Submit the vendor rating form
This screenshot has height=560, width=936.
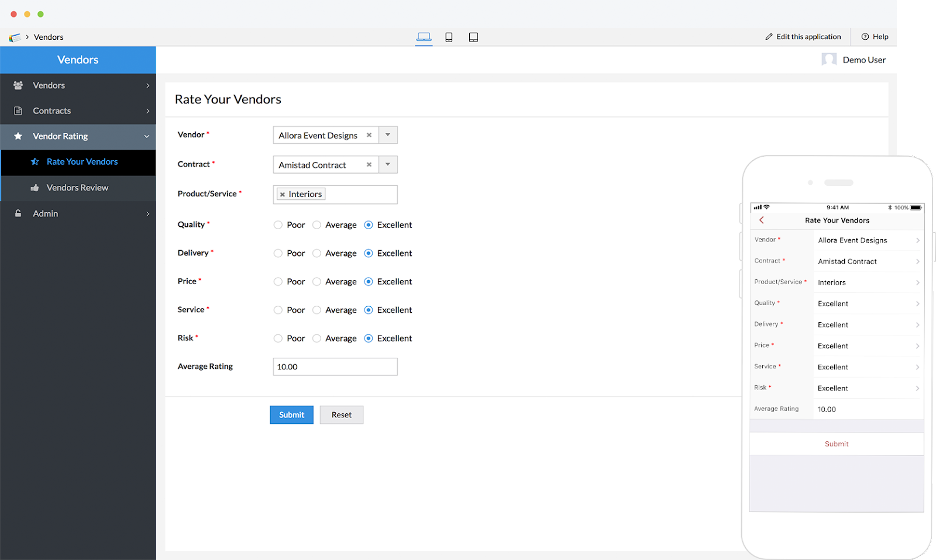pos(291,414)
